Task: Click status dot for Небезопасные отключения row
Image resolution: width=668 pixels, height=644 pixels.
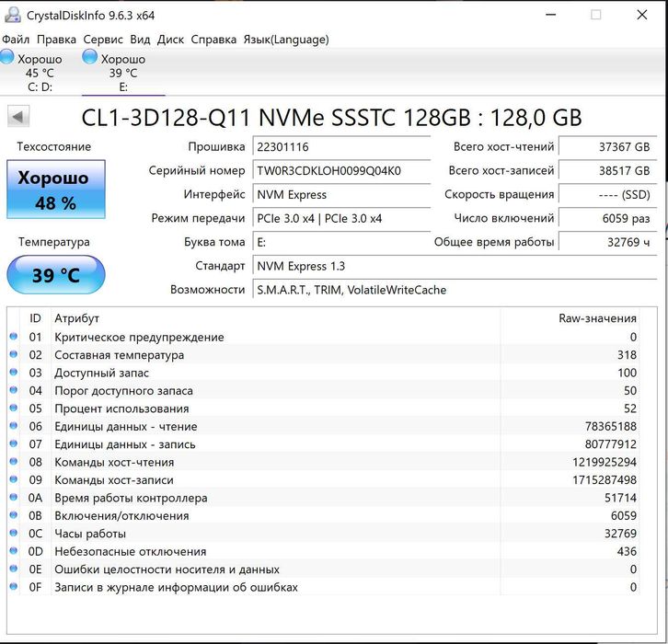Action: [x=13, y=551]
